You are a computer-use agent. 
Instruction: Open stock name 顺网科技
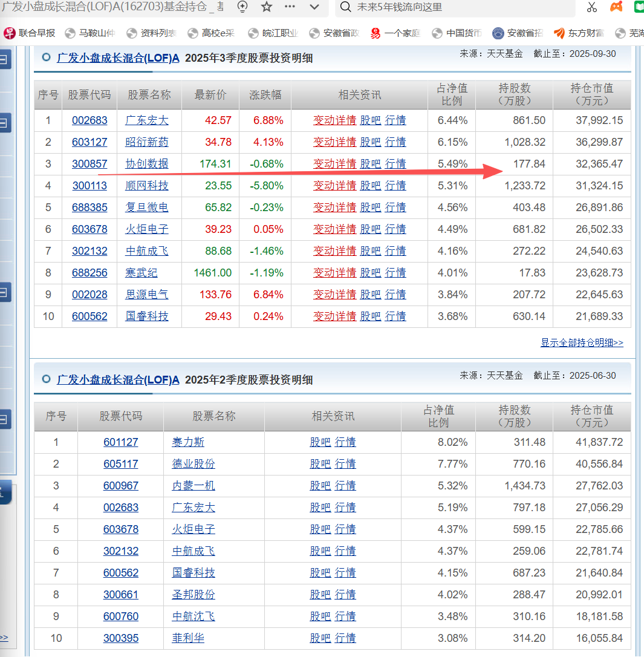[x=147, y=186]
